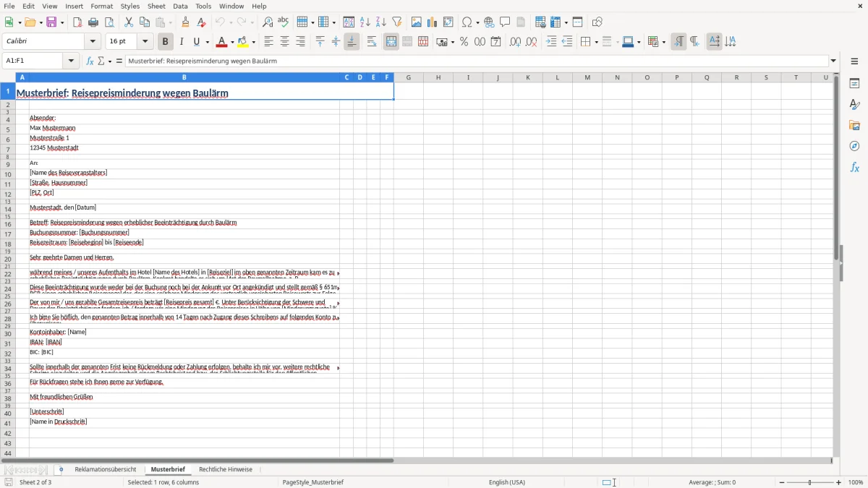Click the Formula equals button

click(119, 61)
